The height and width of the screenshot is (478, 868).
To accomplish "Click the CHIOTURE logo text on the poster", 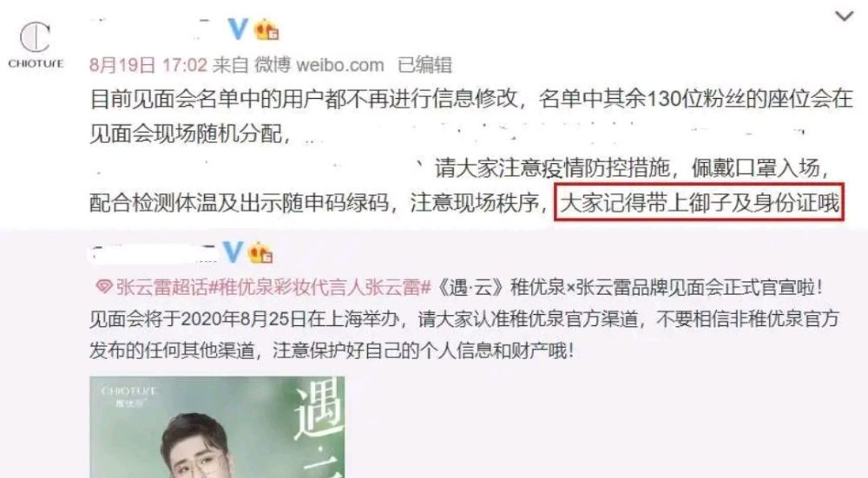I will coord(129,391).
